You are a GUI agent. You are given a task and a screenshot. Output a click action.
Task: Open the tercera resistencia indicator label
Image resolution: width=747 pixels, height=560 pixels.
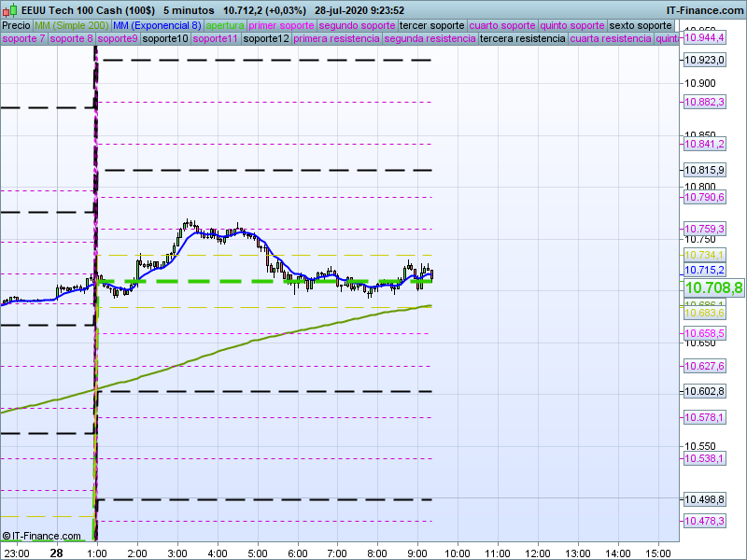(522, 39)
